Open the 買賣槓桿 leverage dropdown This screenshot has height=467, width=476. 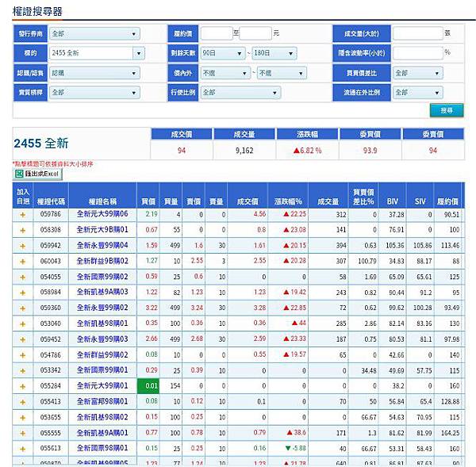94,93
